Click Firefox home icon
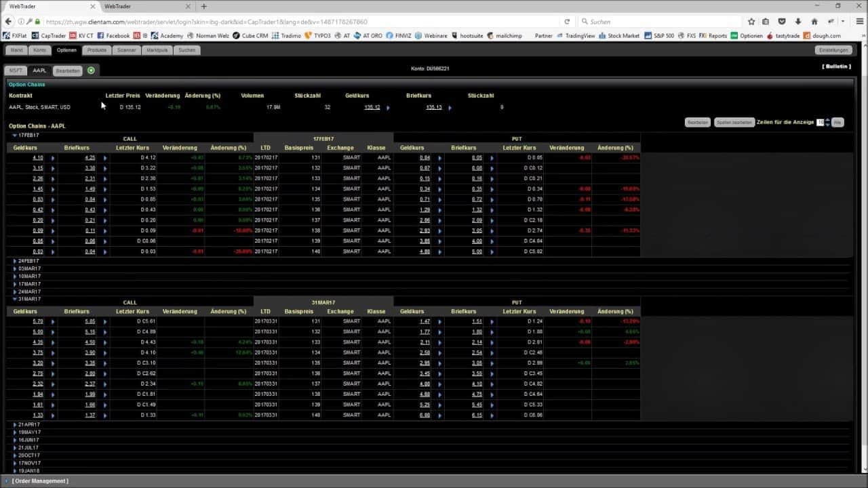868x488 pixels. tap(814, 22)
